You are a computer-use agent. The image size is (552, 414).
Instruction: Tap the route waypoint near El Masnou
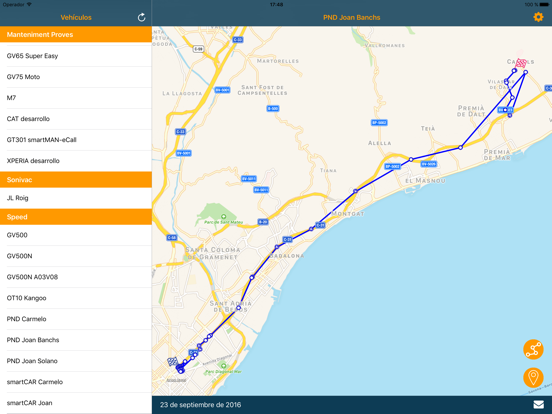pyautogui.click(x=411, y=159)
